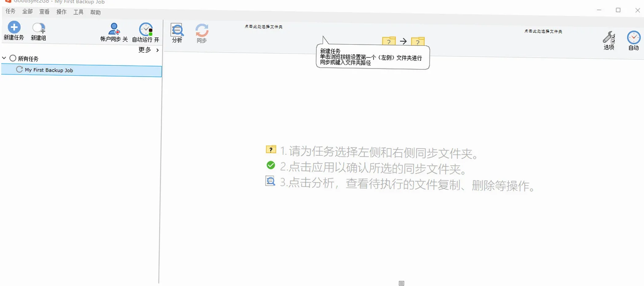Open Options (选项) wrench icon
This screenshot has width=644, height=286.
pyautogui.click(x=609, y=37)
